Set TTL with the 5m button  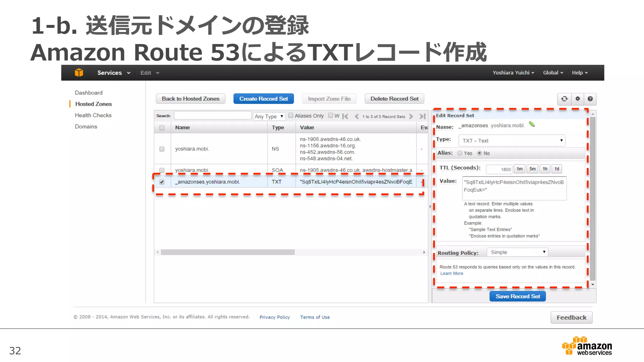pos(532,169)
